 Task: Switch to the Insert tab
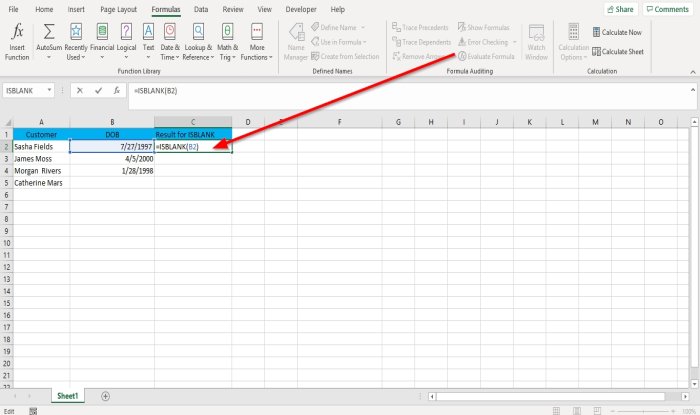click(x=76, y=9)
